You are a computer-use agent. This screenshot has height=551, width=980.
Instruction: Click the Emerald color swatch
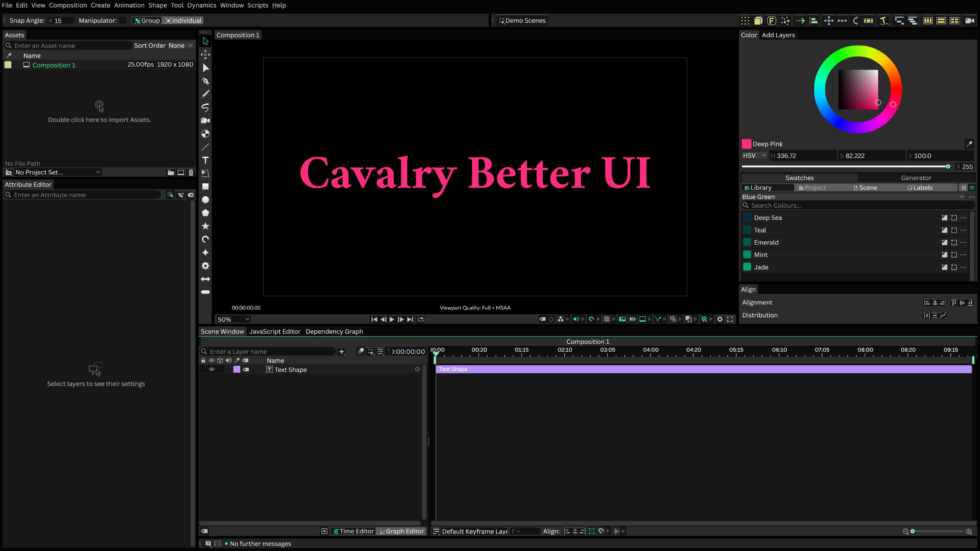pos(747,243)
